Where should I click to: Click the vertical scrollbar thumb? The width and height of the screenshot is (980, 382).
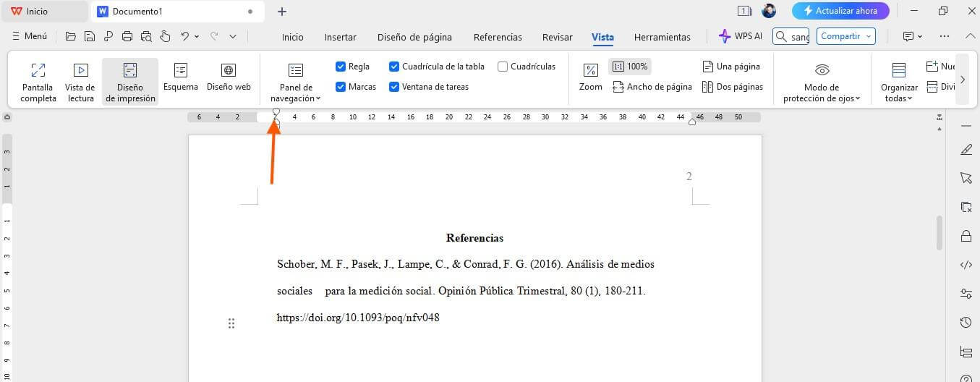tap(939, 233)
